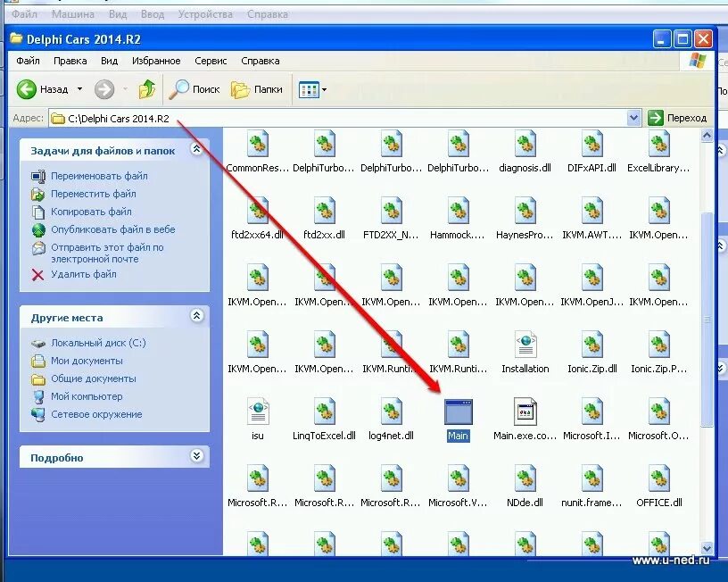The image size is (728, 582).
Task: Open the Устройства menu in VM window
Action: tap(205, 14)
